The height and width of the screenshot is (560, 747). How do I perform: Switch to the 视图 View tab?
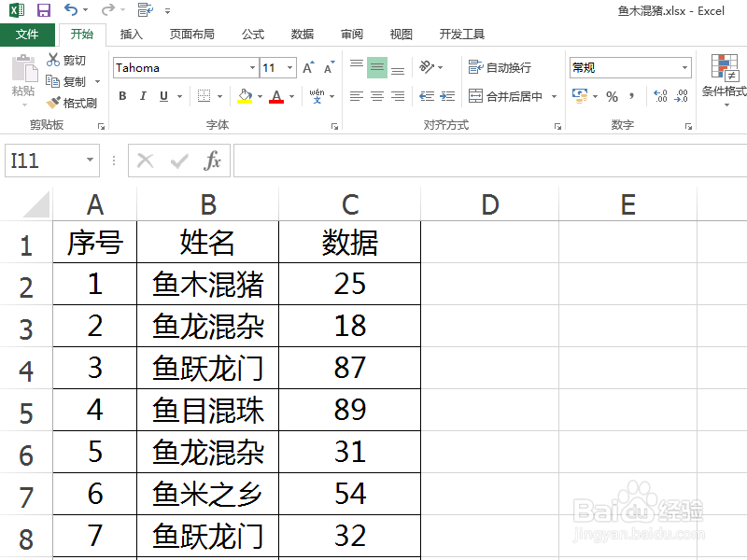402,35
